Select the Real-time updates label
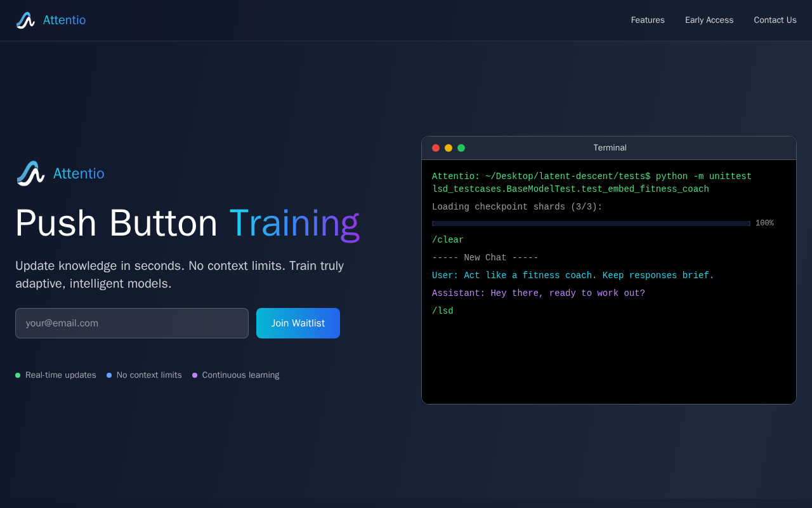812x508 pixels. point(61,375)
